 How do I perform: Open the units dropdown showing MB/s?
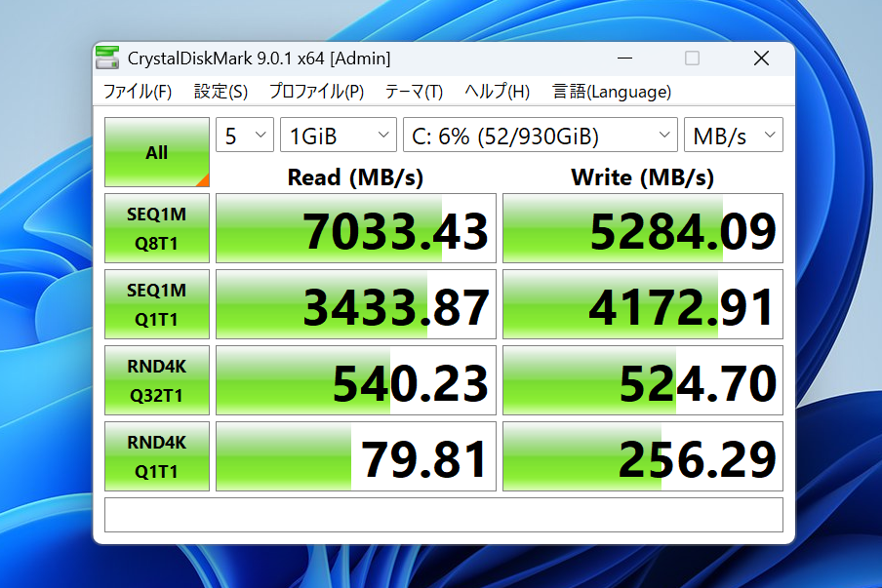pos(733,135)
